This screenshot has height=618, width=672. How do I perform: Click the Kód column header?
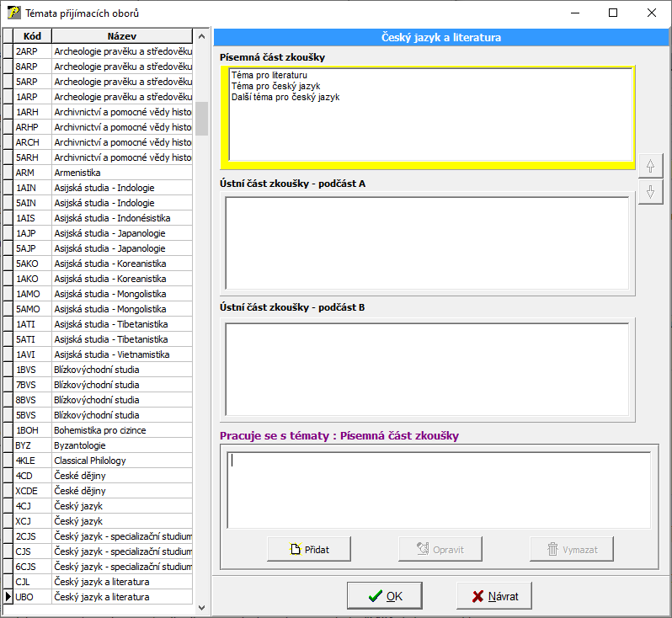coord(32,36)
